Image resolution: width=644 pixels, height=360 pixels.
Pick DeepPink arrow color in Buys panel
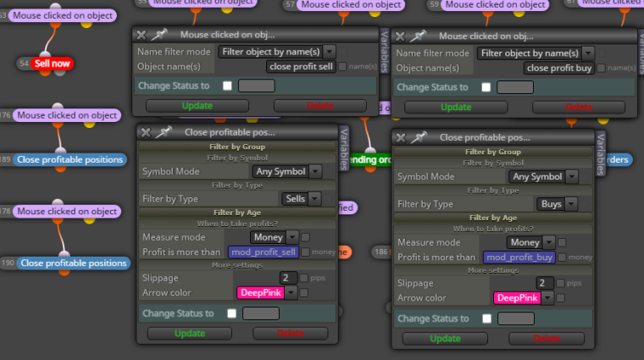coord(517,298)
